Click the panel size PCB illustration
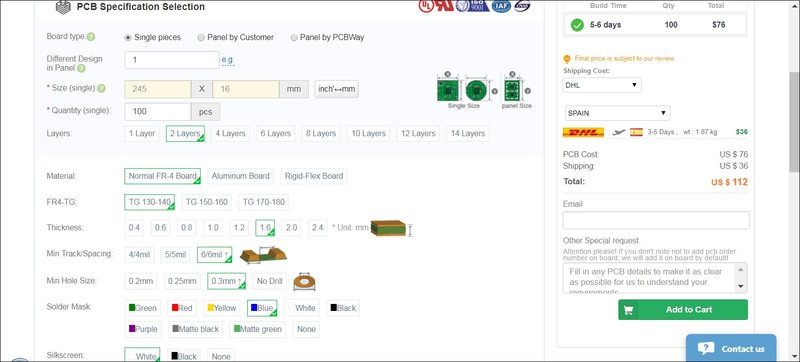This screenshot has height=362, width=800. click(x=512, y=90)
